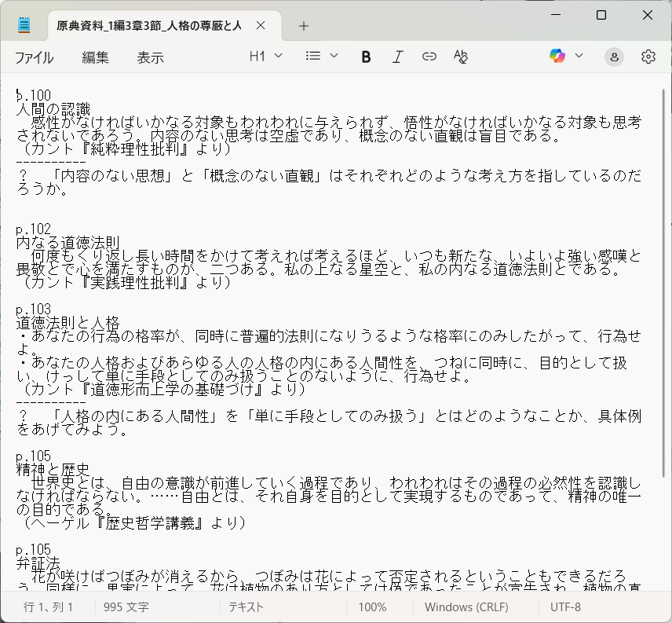Screen dimensions: 672x623
Task: Insert a hyperlink with link icon
Action: point(429,57)
